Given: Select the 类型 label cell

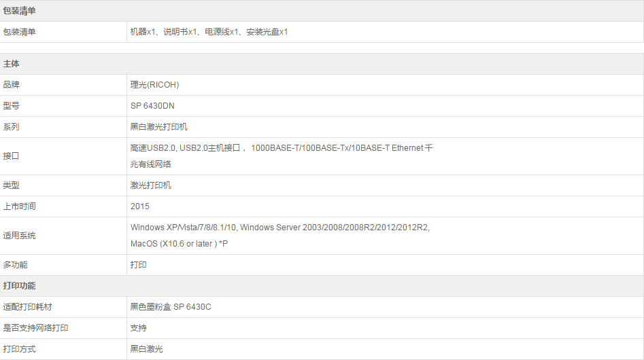Looking at the screenshot, I should click(63, 185).
